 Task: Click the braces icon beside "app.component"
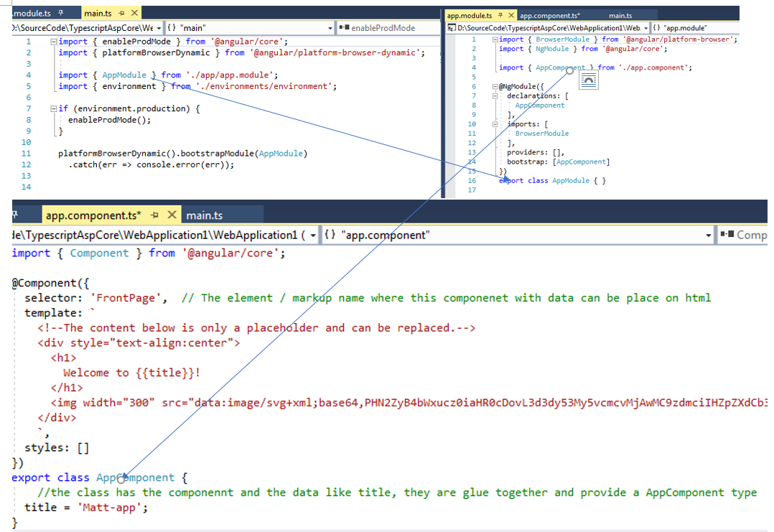point(330,235)
